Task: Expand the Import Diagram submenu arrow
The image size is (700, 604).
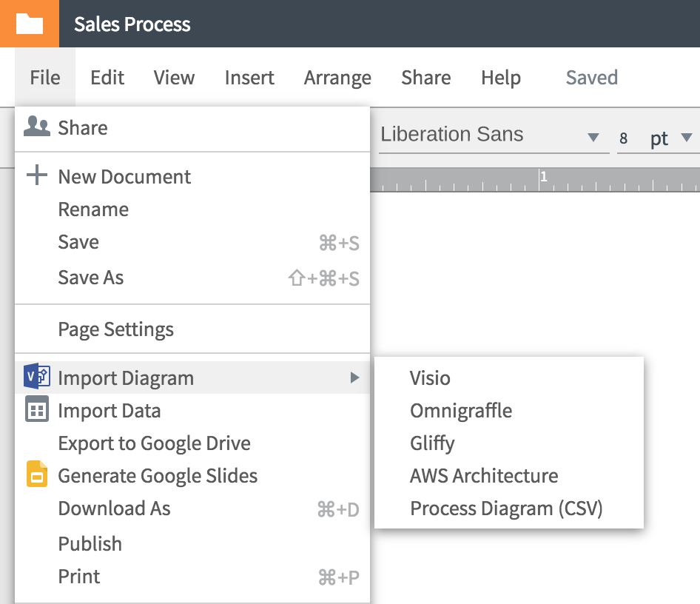Action: tap(354, 377)
